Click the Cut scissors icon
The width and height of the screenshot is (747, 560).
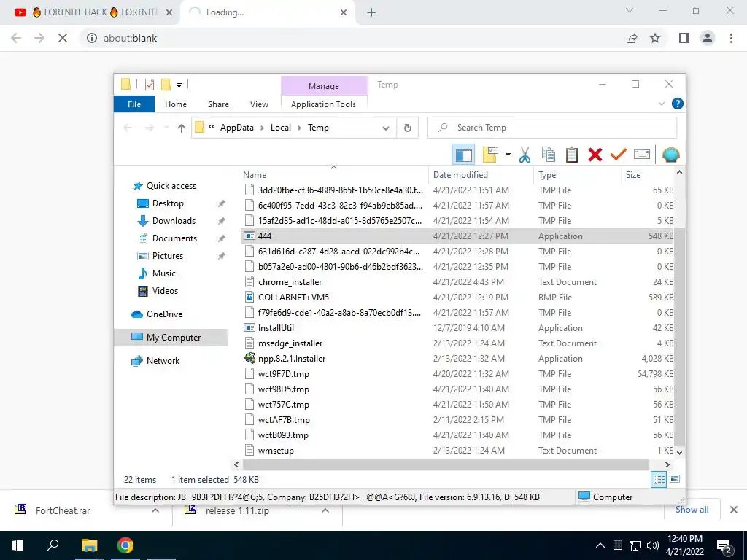click(525, 155)
